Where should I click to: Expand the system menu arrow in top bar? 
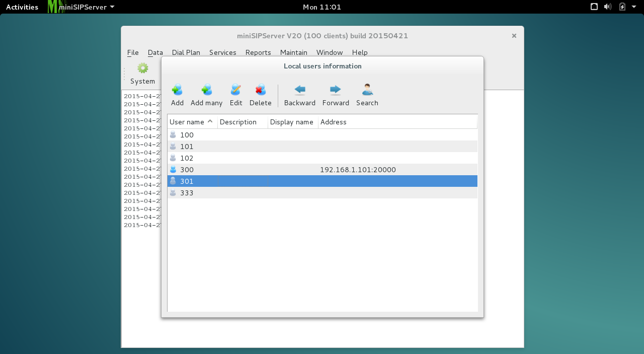[634, 7]
